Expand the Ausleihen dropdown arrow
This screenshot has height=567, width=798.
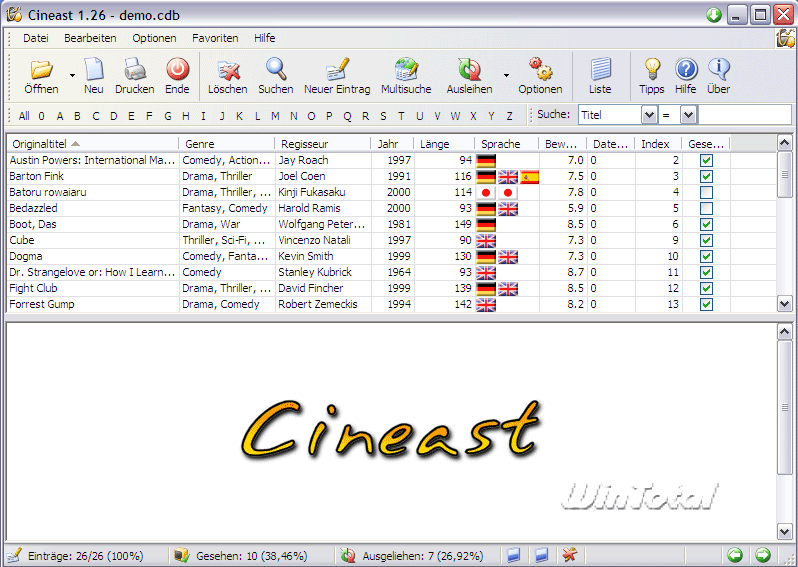[506, 75]
